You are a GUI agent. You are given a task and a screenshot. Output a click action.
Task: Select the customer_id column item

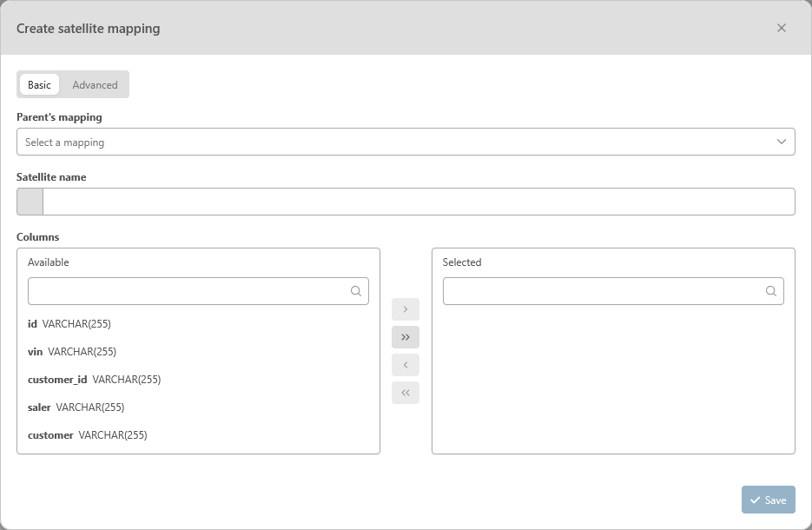(94, 380)
